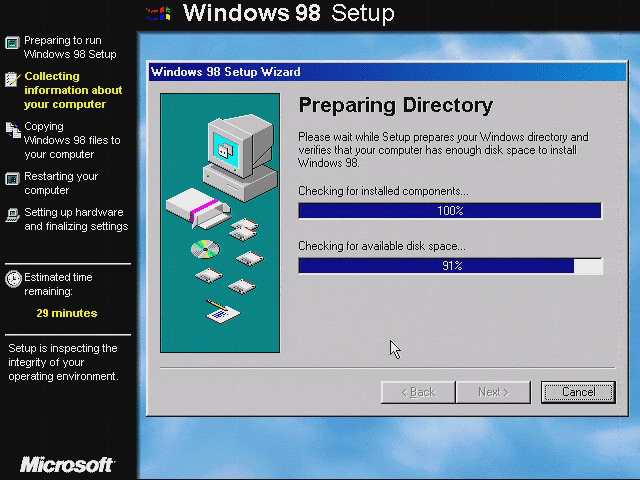Click the Preparing to run Setup step icon
Screen dimensions: 640x480
(x=12, y=42)
